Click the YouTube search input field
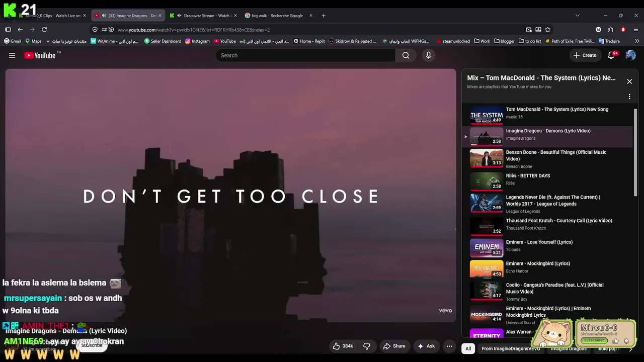Image resolution: width=644 pixels, height=362 pixels. point(306,55)
